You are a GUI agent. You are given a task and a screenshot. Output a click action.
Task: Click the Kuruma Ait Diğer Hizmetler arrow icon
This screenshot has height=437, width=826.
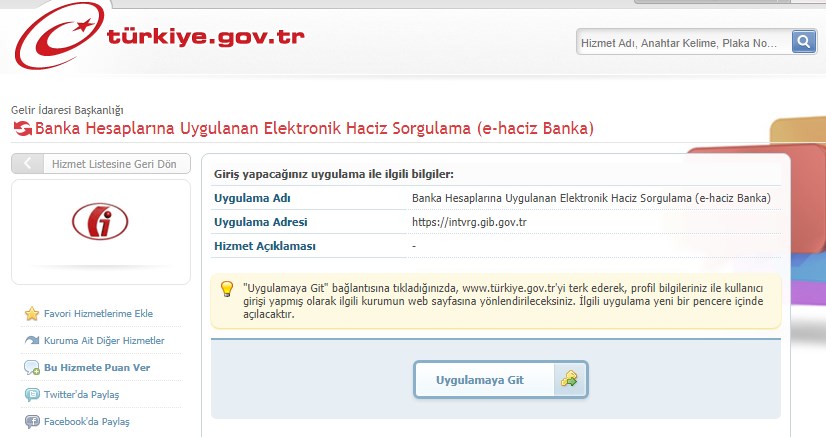(x=32, y=341)
